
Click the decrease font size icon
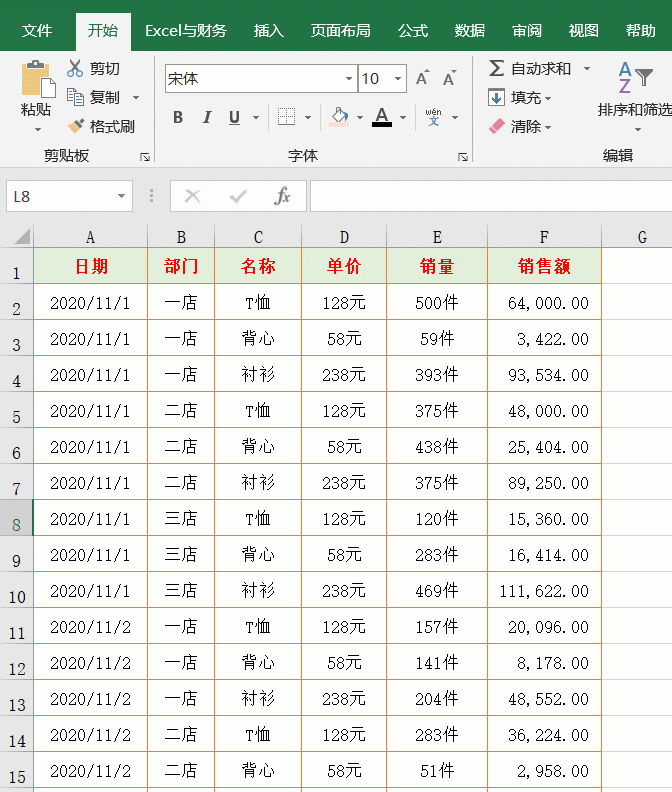point(449,79)
